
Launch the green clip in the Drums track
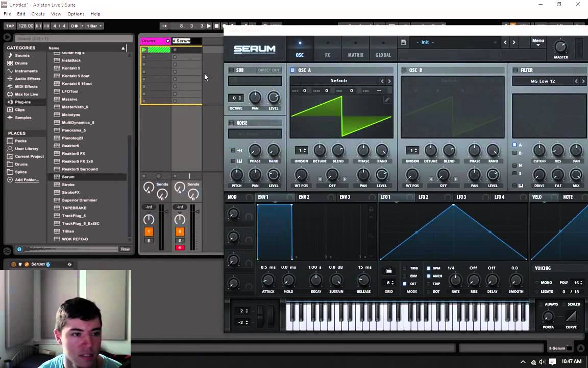[144, 50]
